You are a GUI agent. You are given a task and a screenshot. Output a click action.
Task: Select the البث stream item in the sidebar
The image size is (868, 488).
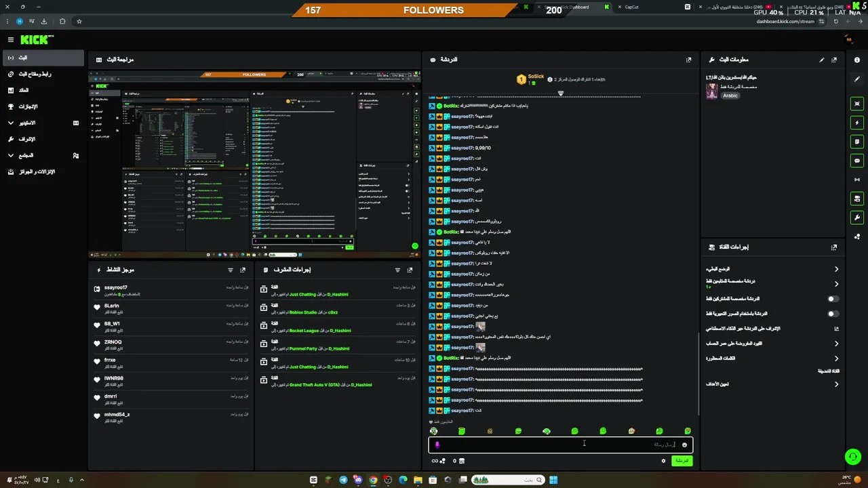pyautogui.click(x=43, y=58)
